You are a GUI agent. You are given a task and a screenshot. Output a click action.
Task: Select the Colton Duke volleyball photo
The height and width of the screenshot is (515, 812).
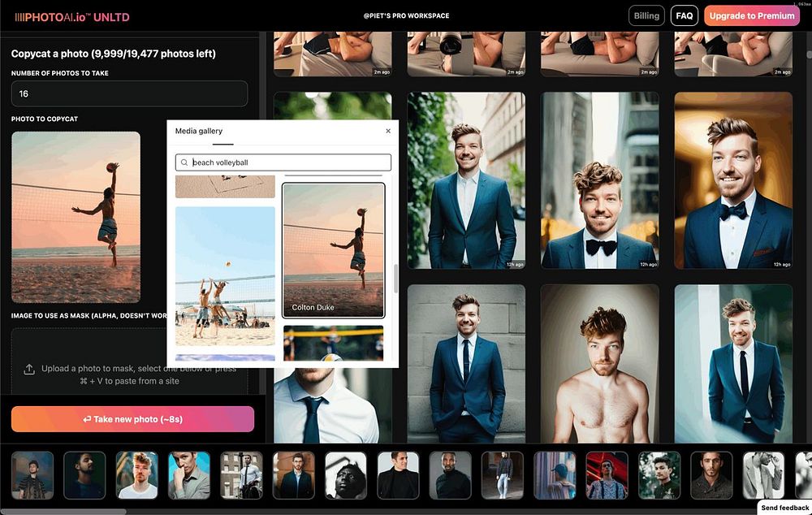[x=334, y=250]
